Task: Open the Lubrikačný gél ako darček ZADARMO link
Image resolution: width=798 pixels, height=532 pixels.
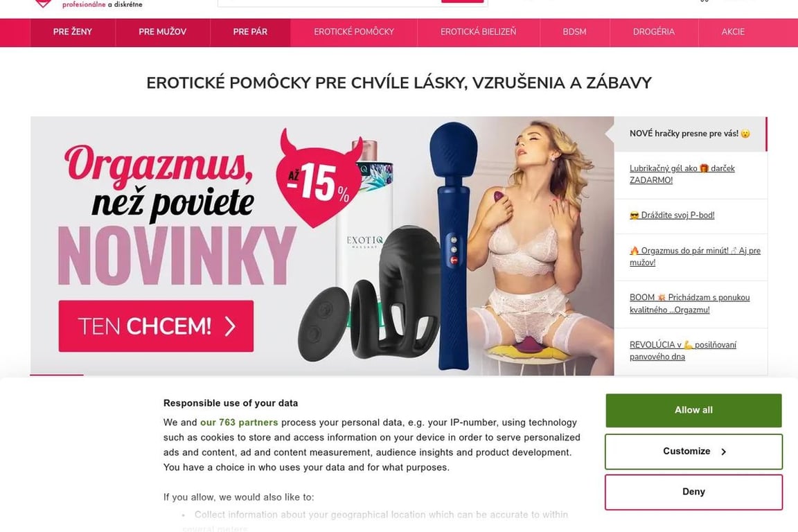Action: [682, 174]
